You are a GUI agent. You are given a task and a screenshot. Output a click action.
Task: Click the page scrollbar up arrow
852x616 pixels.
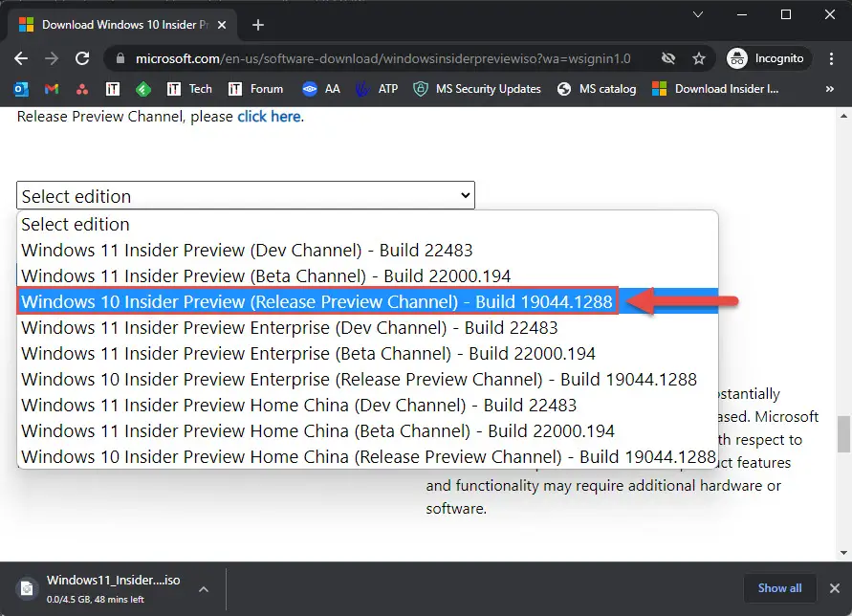[843, 116]
